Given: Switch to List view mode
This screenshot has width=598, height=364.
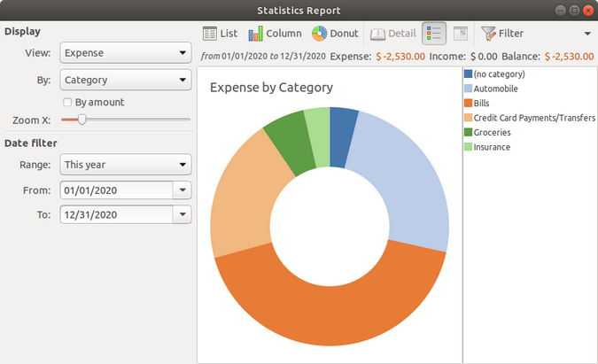Looking at the screenshot, I should (220, 34).
